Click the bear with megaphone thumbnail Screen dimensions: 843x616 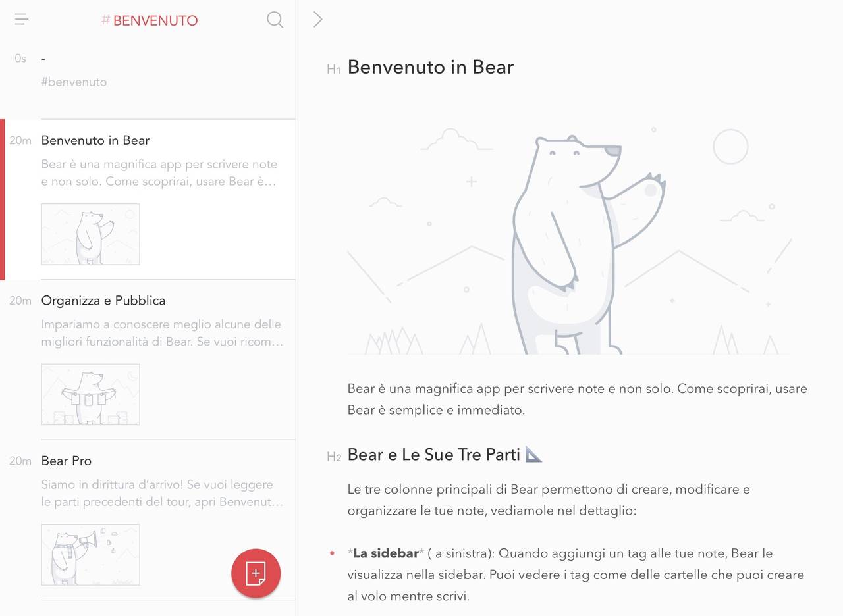(90, 554)
